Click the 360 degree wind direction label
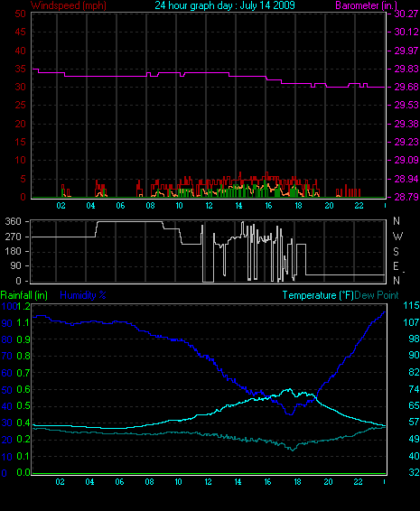 coord(13,221)
